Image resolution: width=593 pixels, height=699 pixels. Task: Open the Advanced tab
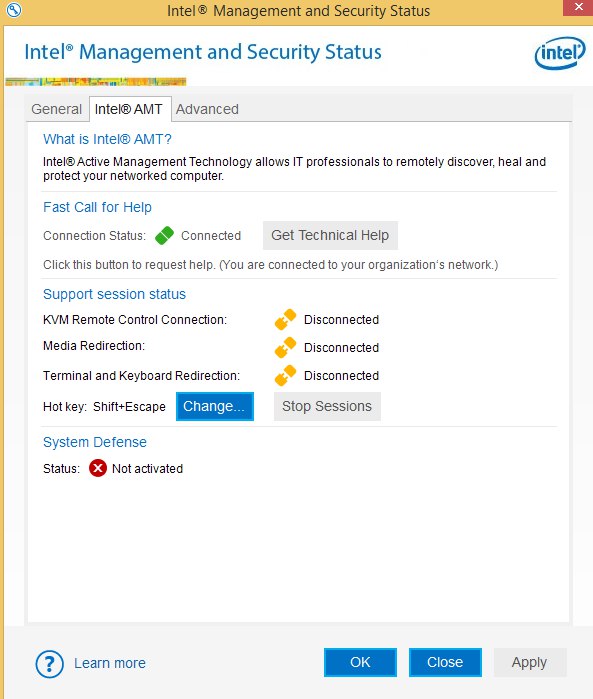click(207, 109)
